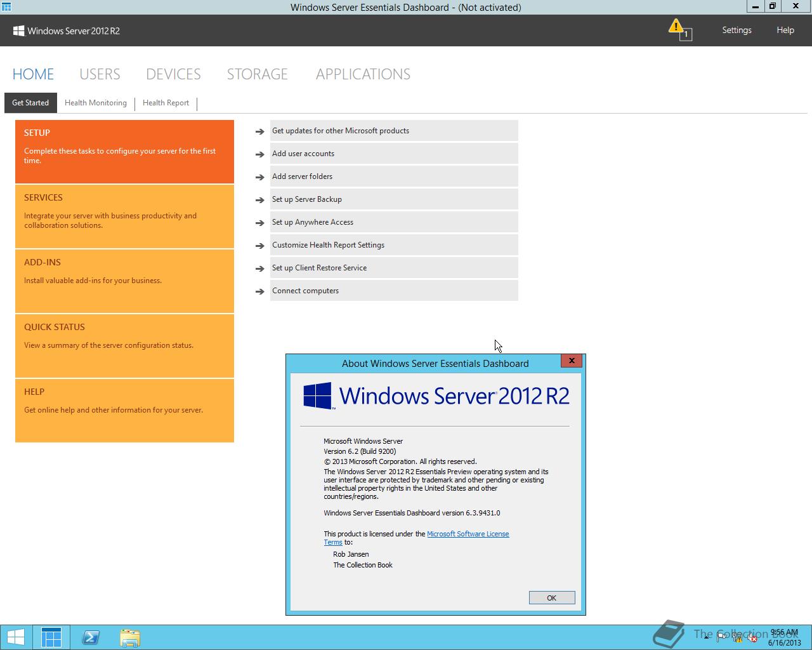Click the arrow beside Get updates for Microsoft products
The image size is (812, 650).
coord(259,131)
